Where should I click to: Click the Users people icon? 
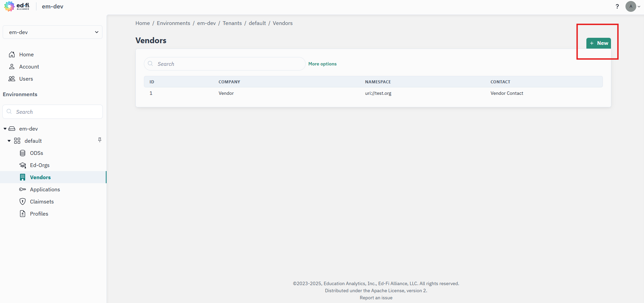click(12, 79)
